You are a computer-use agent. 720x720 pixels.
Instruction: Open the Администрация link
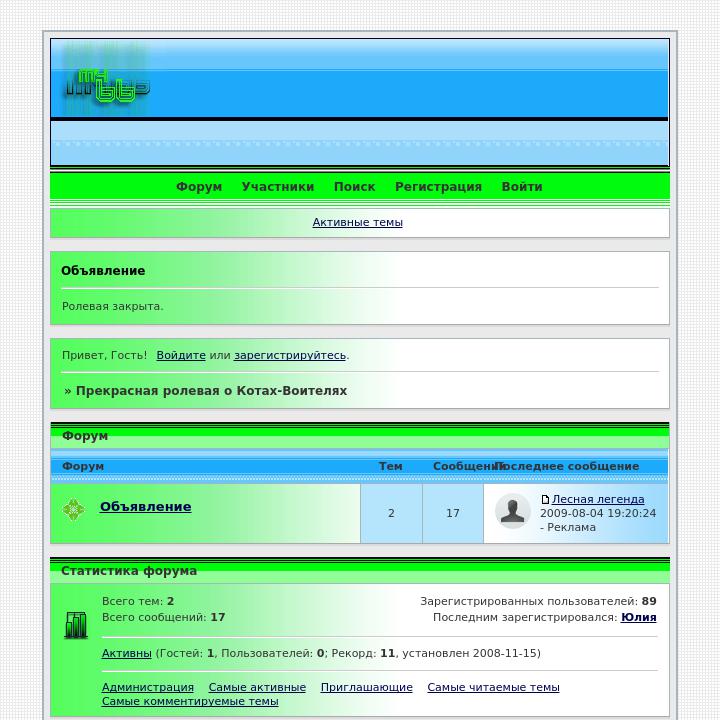coord(147,687)
